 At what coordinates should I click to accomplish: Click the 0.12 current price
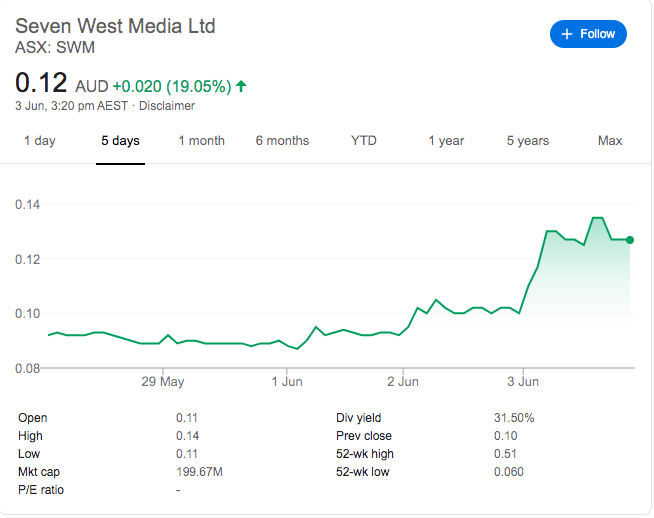41,83
